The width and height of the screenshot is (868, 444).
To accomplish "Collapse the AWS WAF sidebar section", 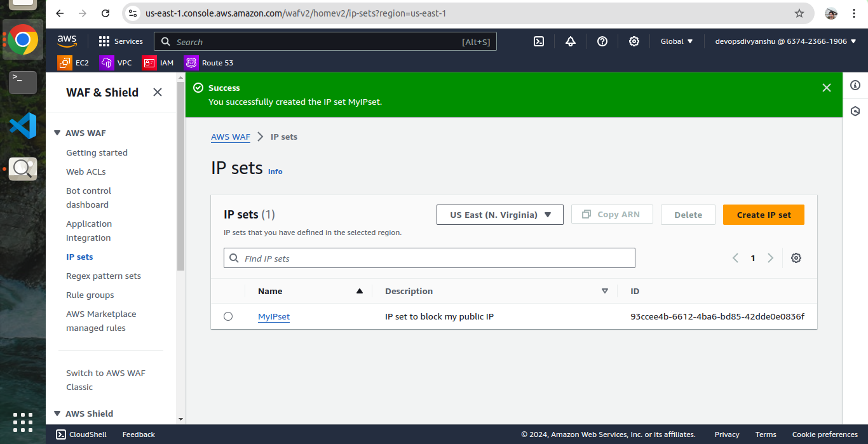I will 57,133.
